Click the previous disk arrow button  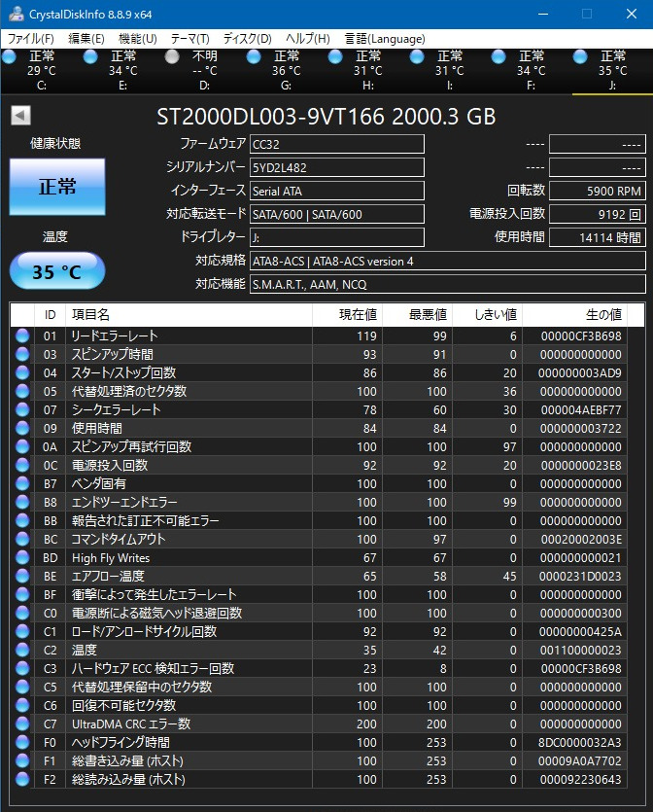[x=20, y=116]
